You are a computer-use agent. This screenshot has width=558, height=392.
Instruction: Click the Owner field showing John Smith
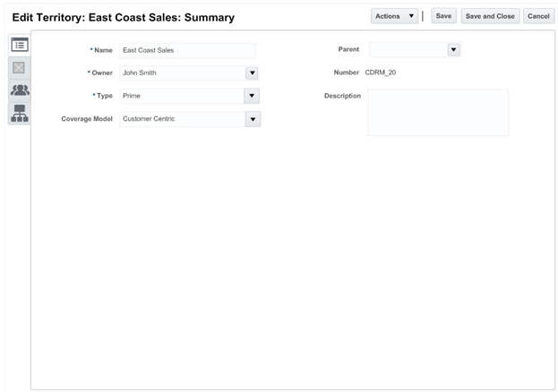pyautogui.click(x=181, y=73)
